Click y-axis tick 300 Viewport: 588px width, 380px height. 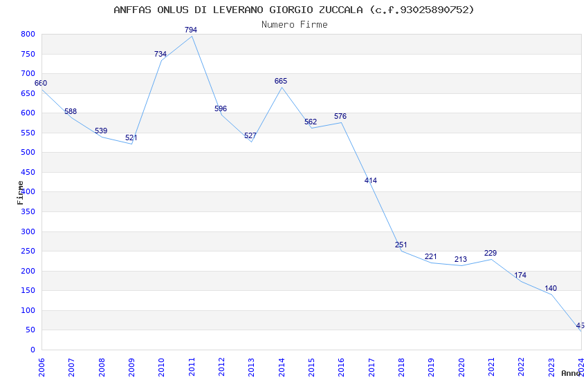pos(28,231)
